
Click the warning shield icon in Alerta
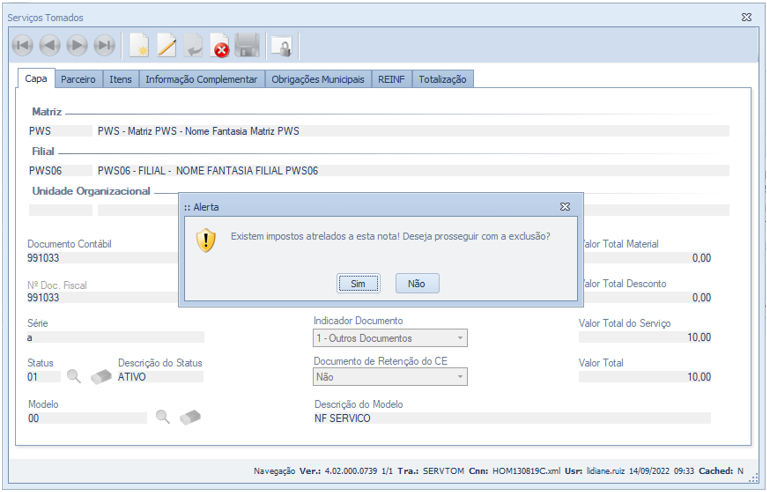click(206, 240)
